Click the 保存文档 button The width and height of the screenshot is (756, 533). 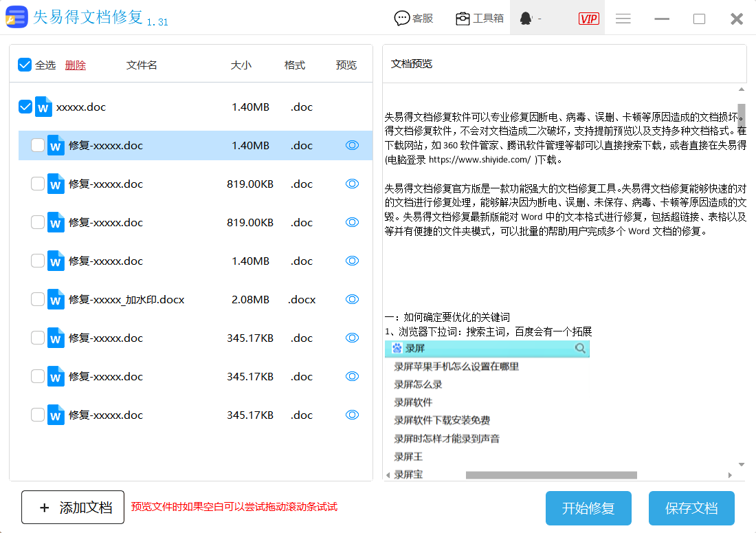[x=691, y=508]
